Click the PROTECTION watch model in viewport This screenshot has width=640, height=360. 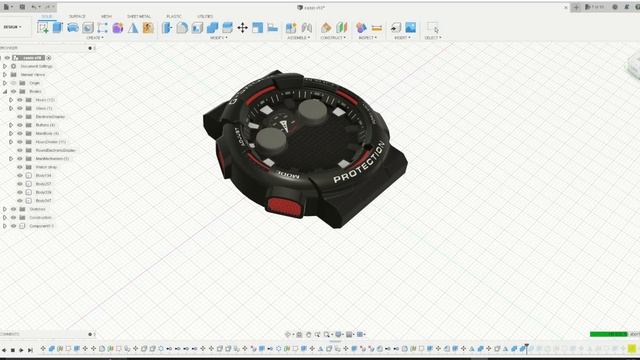[305, 149]
